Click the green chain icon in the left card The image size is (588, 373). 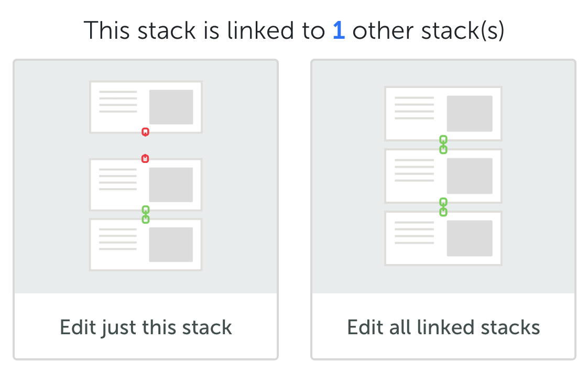(x=146, y=214)
